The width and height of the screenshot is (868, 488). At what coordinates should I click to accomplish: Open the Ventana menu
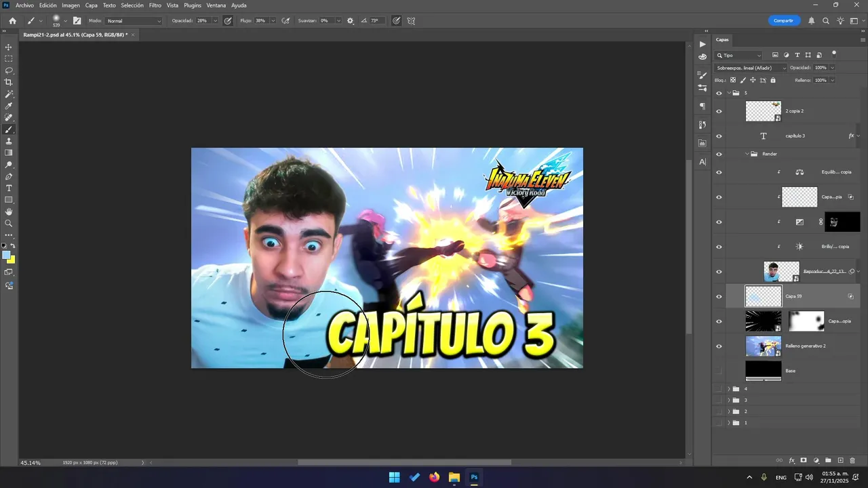click(x=216, y=5)
